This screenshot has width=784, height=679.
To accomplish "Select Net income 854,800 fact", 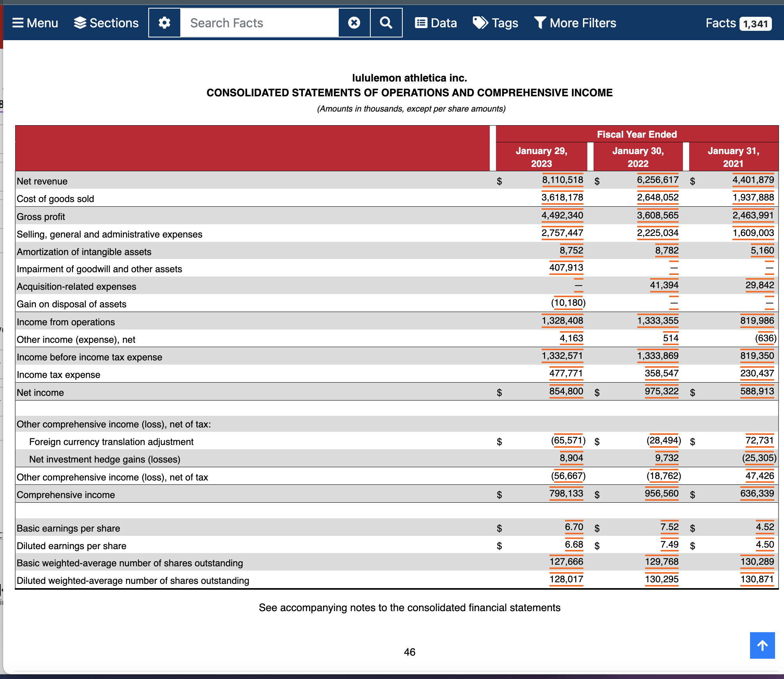I will coord(566,391).
